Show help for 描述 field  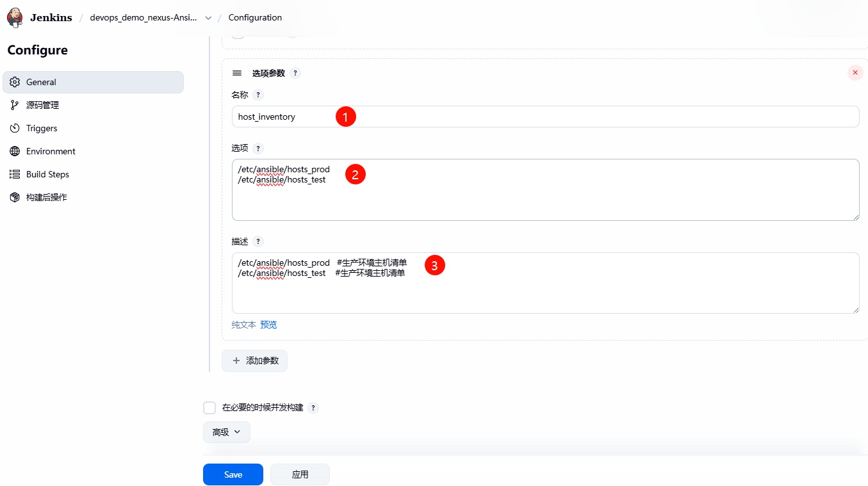click(x=258, y=241)
